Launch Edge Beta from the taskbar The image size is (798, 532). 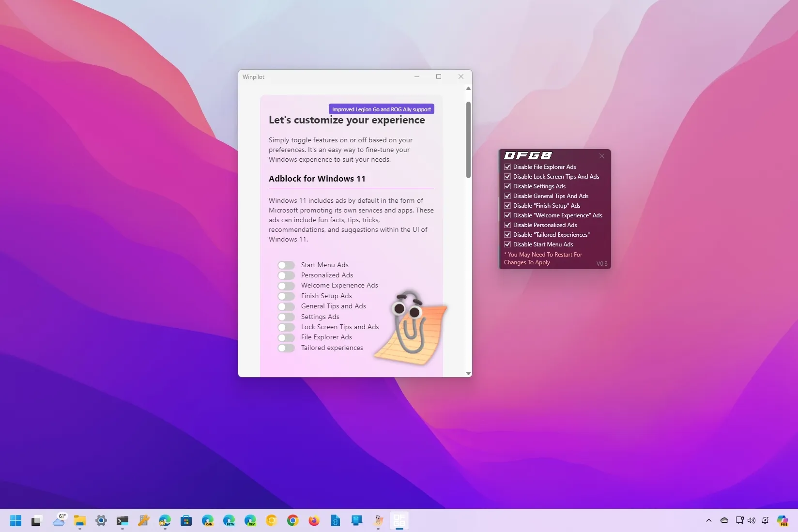pos(229,521)
